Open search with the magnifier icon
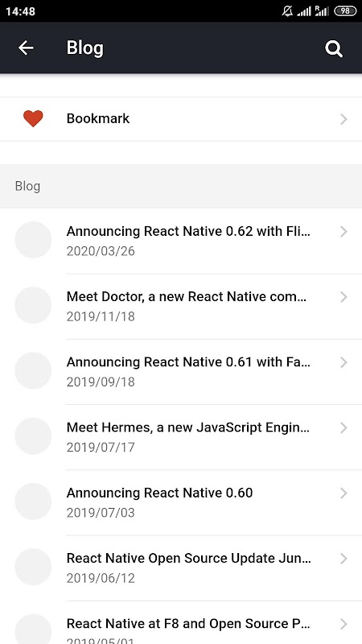362x644 pixels. click(x=334, y=48)
